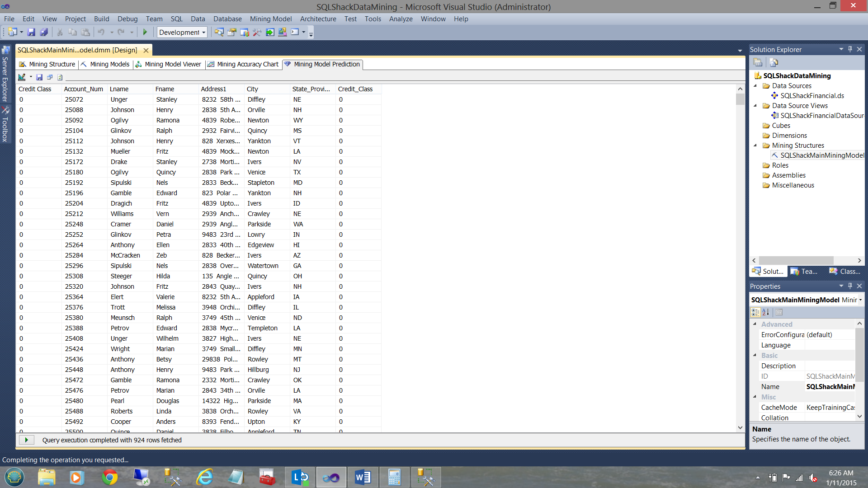This screenshot has width=868, height=488.
Task: Toggle Categorized view in Properties panel
Action: click(x=755, y=312)
